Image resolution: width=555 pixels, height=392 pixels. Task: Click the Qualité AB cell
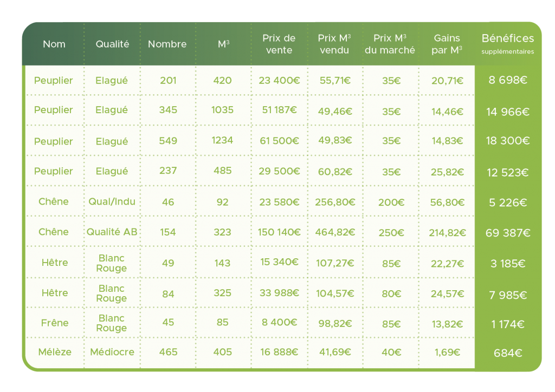click(x=112, y=232)
